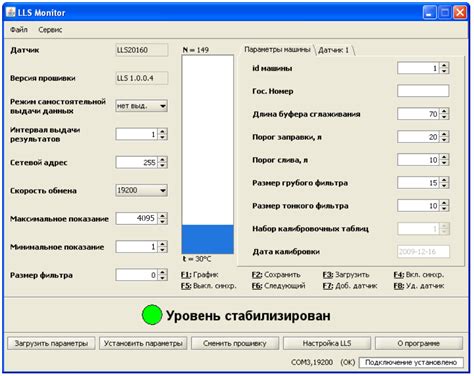Click the Датчик field showing LLS20160

tap(142, 50)
